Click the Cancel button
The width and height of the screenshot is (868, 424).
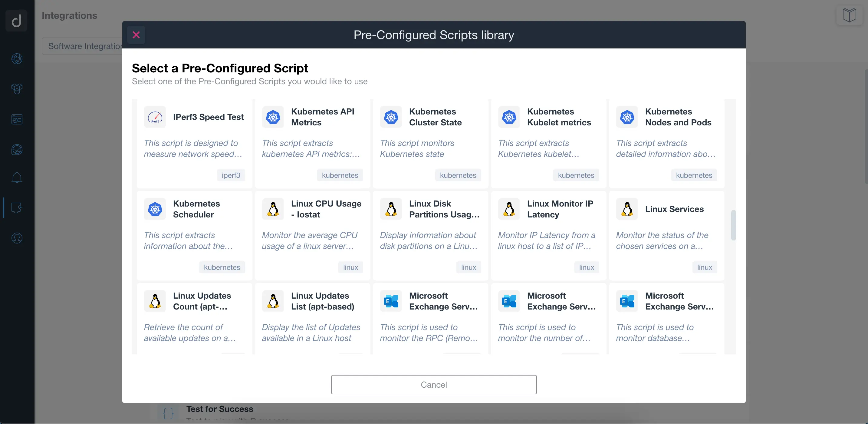[434, 385]
